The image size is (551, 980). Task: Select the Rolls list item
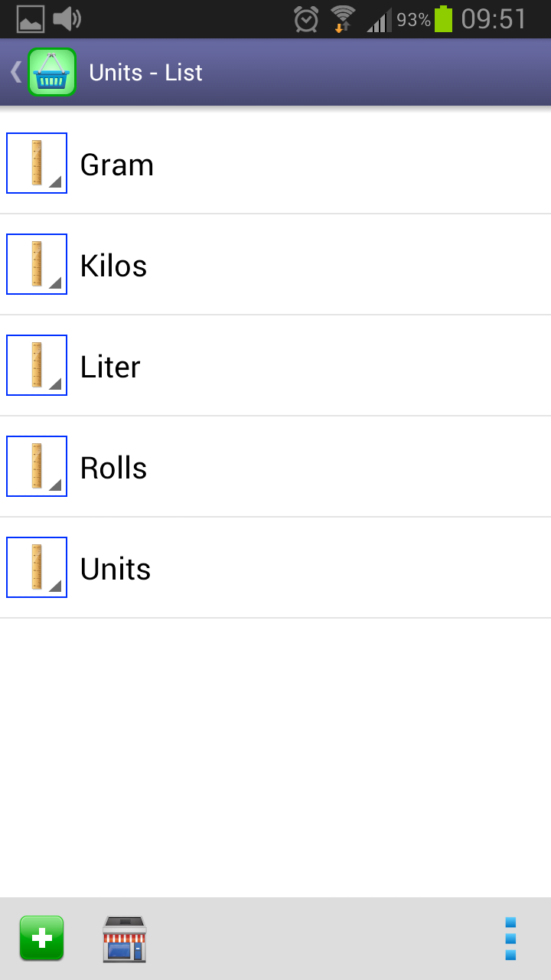click(x=306, y=468)
